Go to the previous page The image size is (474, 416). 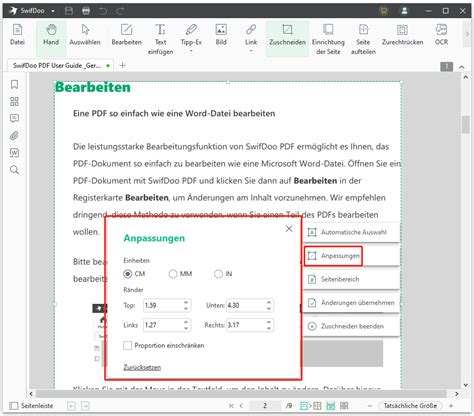click(x=241, y=406)
